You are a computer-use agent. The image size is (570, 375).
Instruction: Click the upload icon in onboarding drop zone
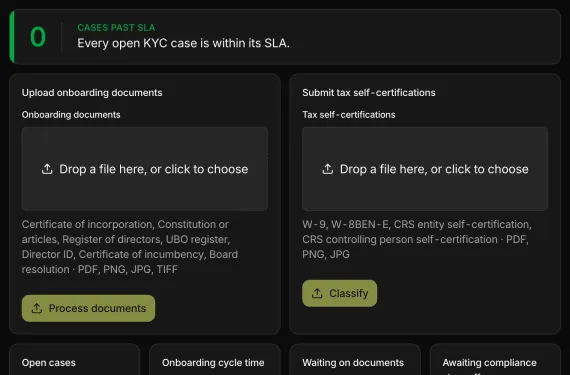tap(47, 169)
